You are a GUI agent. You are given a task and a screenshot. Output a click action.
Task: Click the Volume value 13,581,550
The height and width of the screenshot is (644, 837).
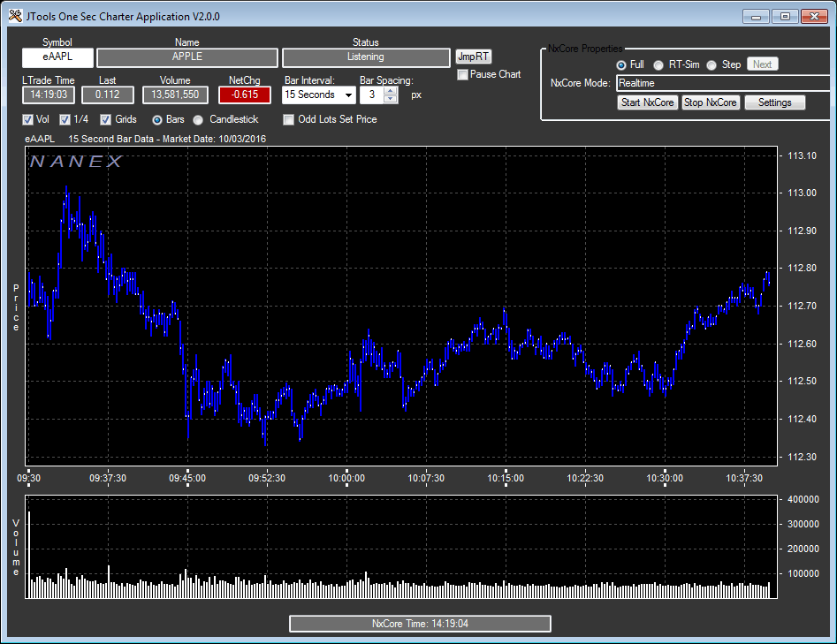coord(175,95)
